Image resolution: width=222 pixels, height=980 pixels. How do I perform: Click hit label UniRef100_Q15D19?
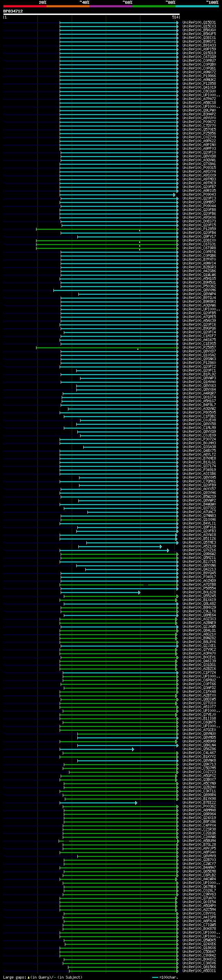pos(199,53)
